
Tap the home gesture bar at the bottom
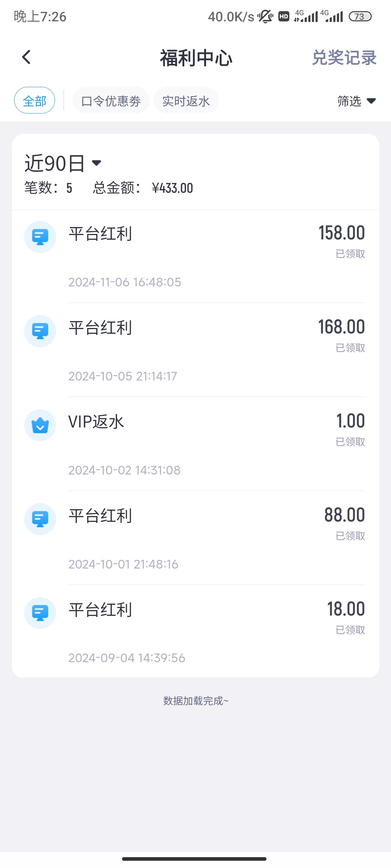pyautogui.click(x=194, y=859)
